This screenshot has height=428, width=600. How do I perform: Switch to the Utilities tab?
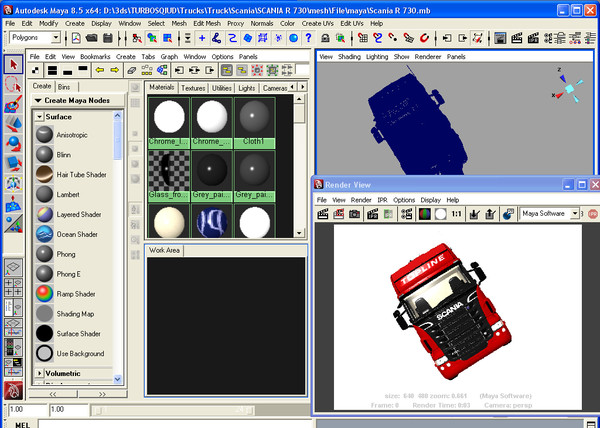coord(222,88)
